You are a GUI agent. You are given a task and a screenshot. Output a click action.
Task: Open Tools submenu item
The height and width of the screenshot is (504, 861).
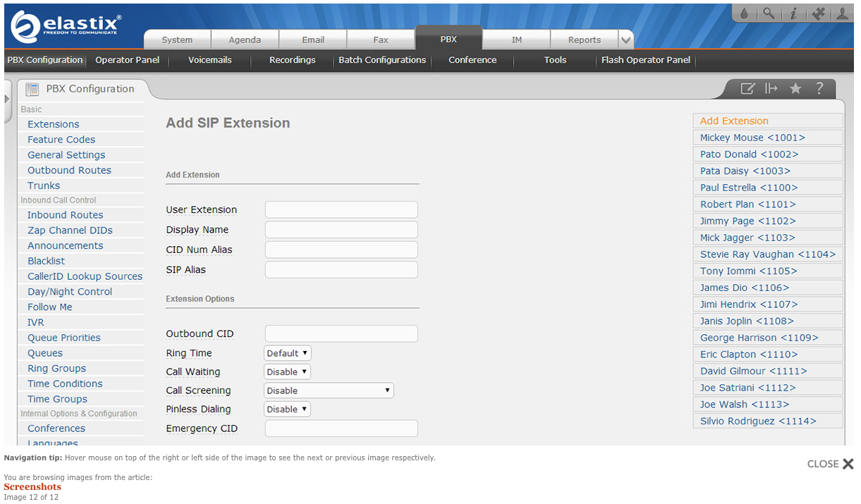(x=555, y=60)
